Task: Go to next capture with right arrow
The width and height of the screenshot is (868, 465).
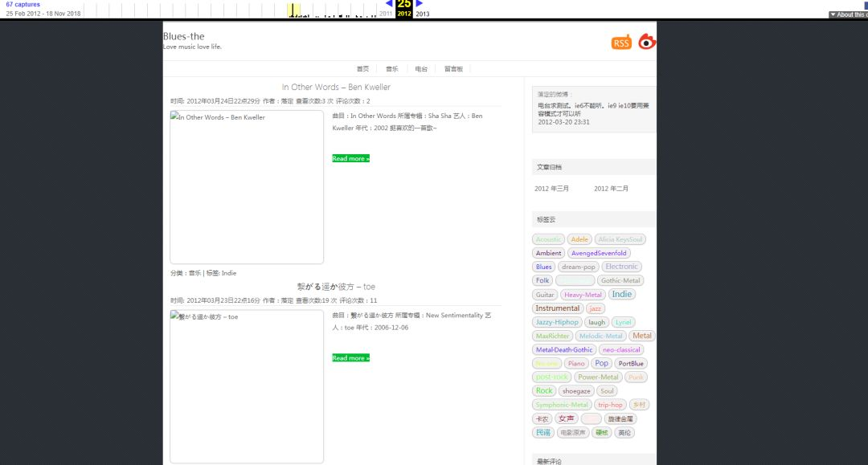Action: click(419, 3)
